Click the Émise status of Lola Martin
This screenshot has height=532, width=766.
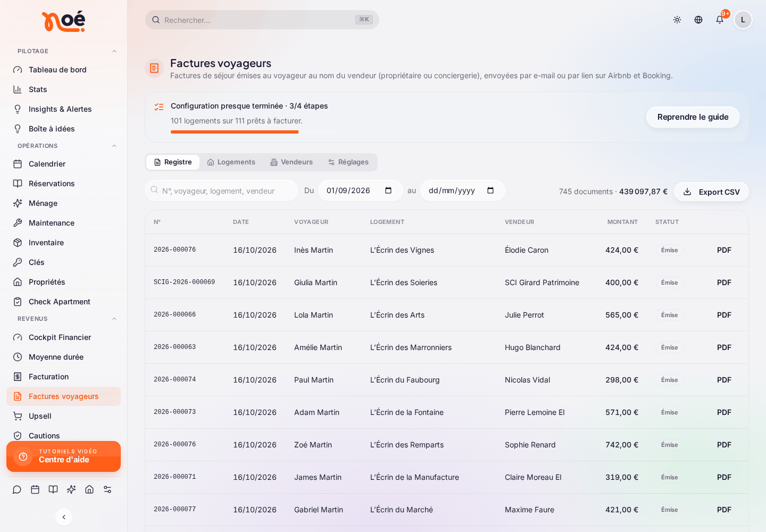click(x=670, y=315)
